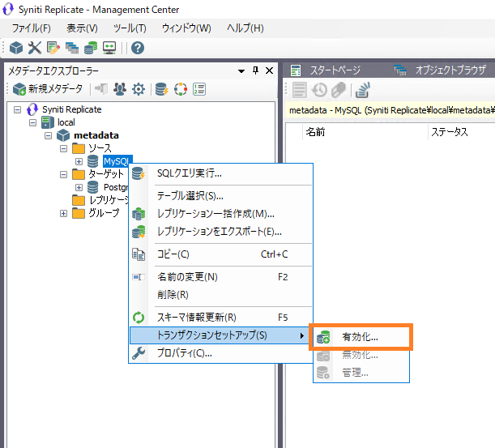Click the green database stack toolbar icon
The width and height of the screenshot is (495, 448).
pyautogui.click(x=91, y=48)
